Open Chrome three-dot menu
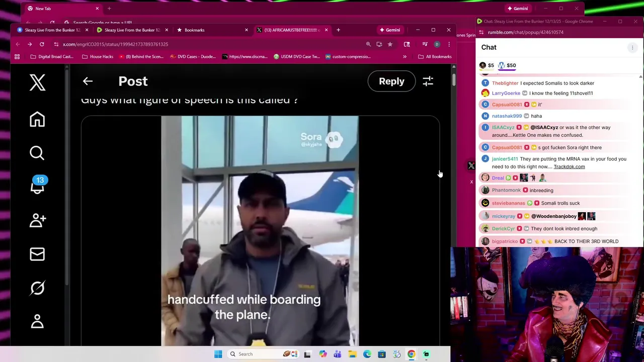This screenshot has width=644, height=362. (449, 44)
